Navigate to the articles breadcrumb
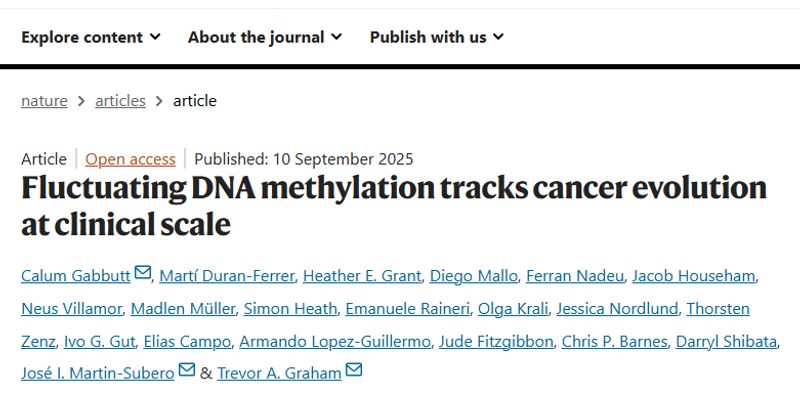800x400 pixels. (x=120, y=100)
